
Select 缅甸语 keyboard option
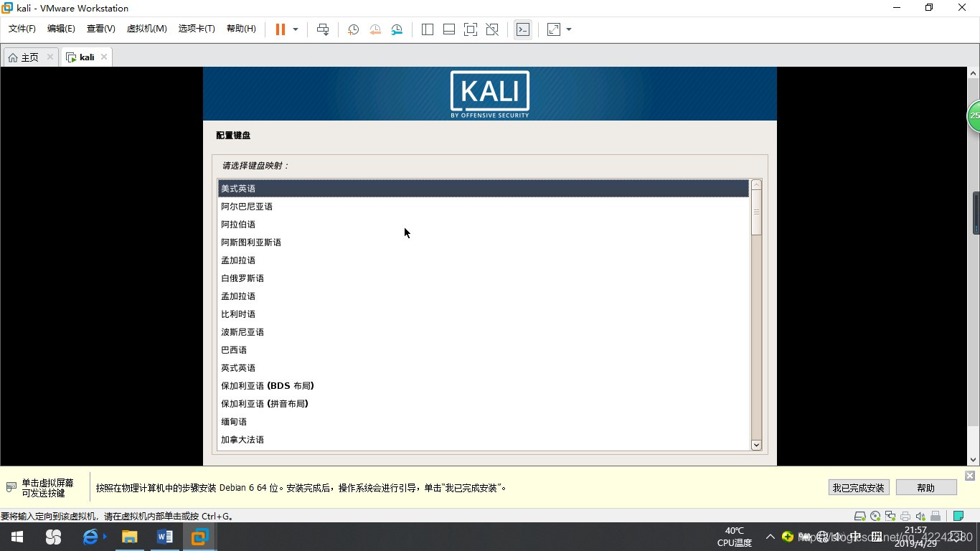[483, 422]
